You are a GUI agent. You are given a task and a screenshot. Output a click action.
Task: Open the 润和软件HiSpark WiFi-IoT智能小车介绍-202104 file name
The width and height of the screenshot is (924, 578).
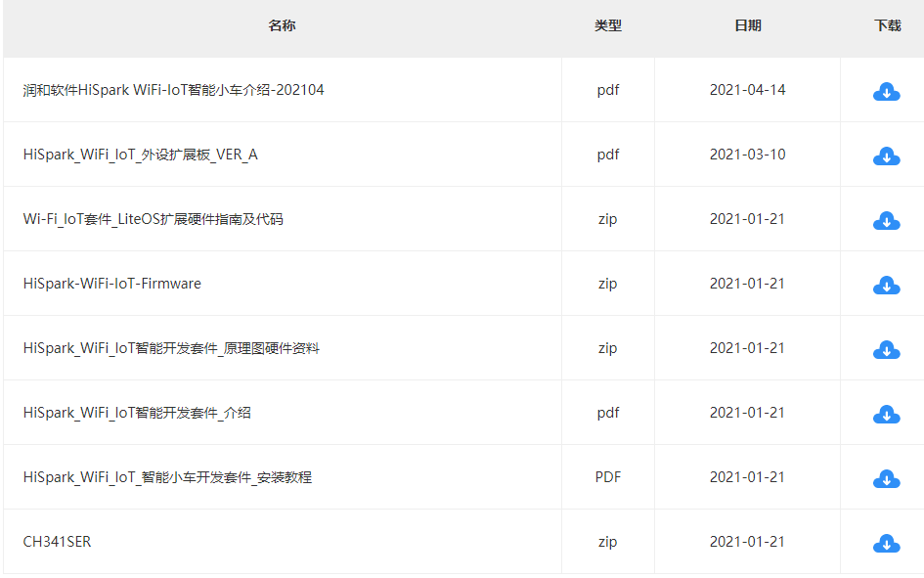click(x=173, y=90)
